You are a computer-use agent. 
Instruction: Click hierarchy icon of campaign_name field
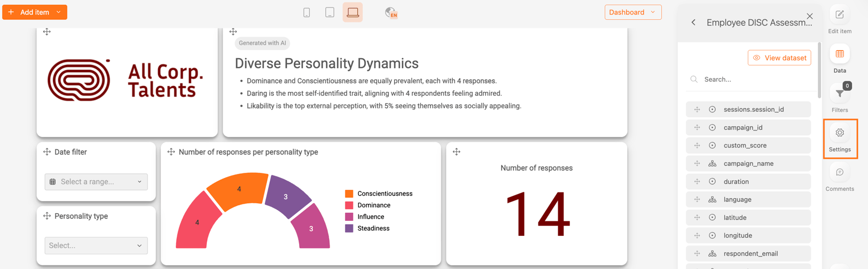tap(712, 164)
